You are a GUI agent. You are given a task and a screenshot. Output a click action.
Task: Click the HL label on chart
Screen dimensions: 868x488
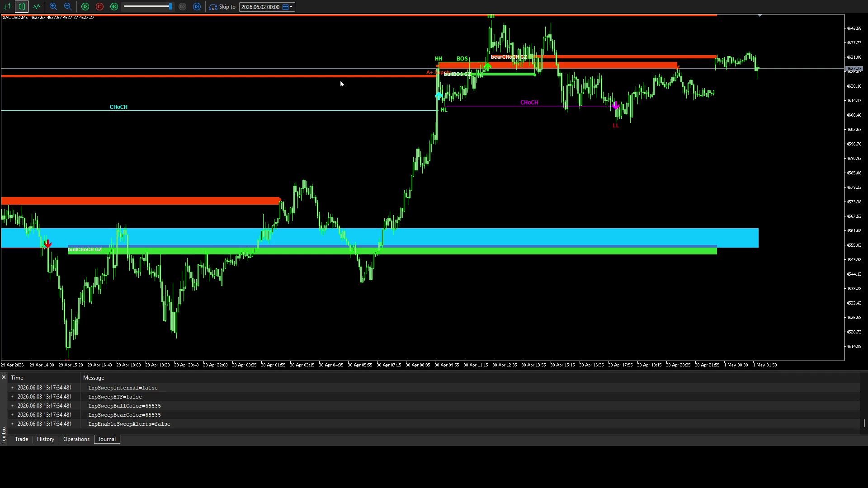click(444, 110)
